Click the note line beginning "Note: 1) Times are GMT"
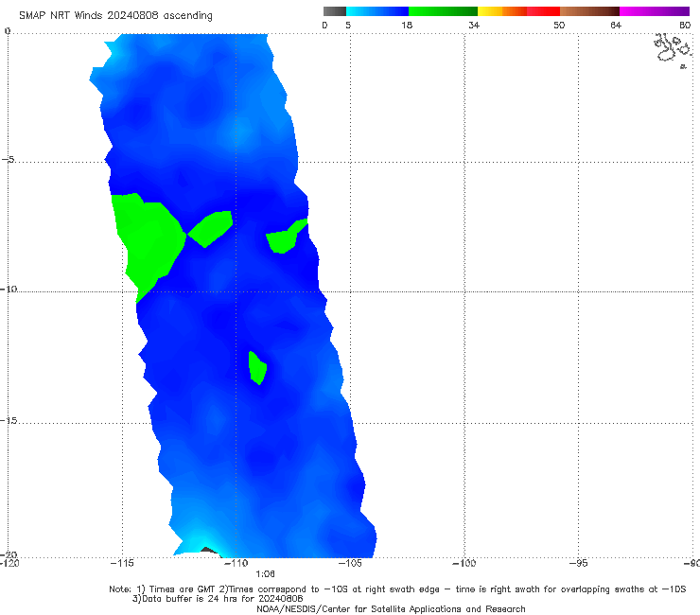 [397, 589]
